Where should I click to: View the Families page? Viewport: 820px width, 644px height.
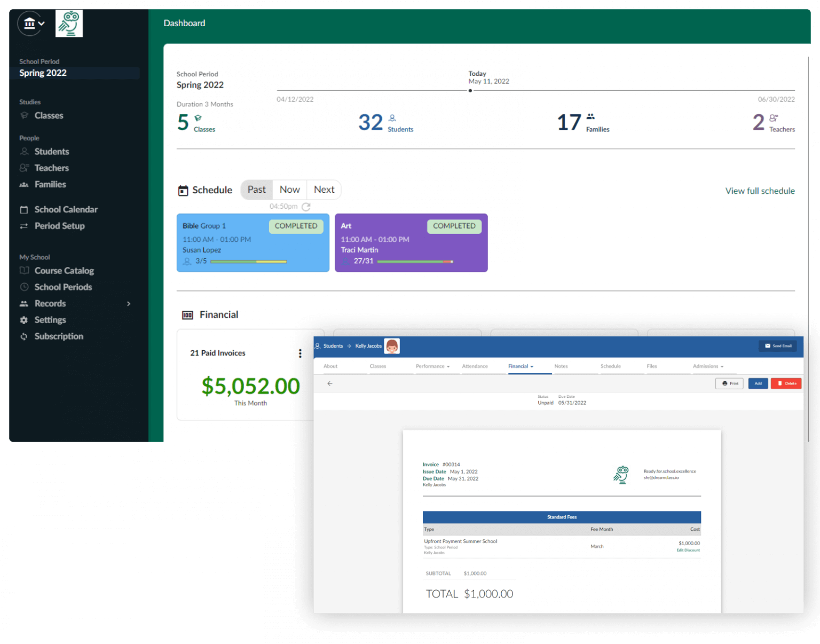[x=50, y=184]
